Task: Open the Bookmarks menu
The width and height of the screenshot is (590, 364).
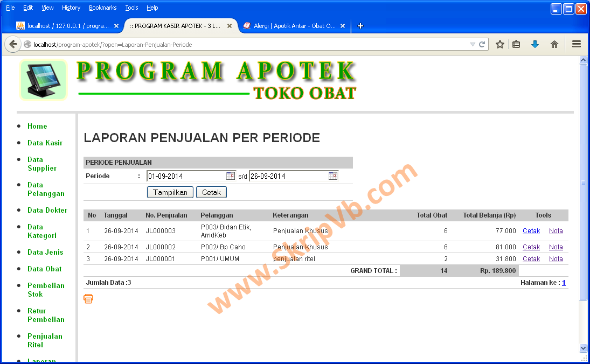Action: pyautogui.click(x=102, y=8)
